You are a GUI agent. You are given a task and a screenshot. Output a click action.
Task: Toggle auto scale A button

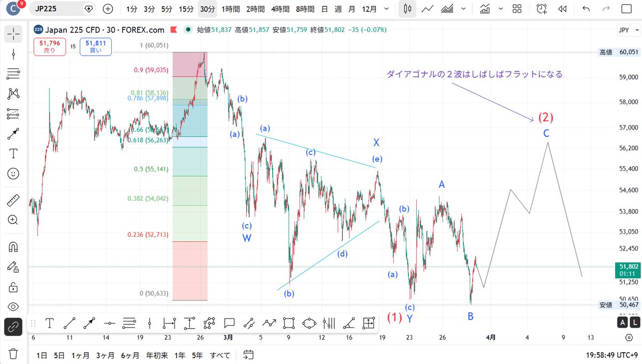[623, 322]
